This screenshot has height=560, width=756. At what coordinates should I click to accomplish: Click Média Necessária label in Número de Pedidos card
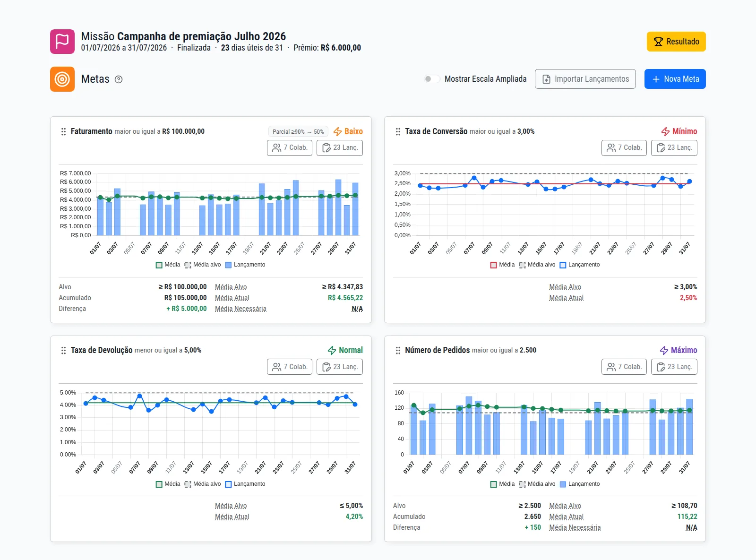(x=575, y=527)
